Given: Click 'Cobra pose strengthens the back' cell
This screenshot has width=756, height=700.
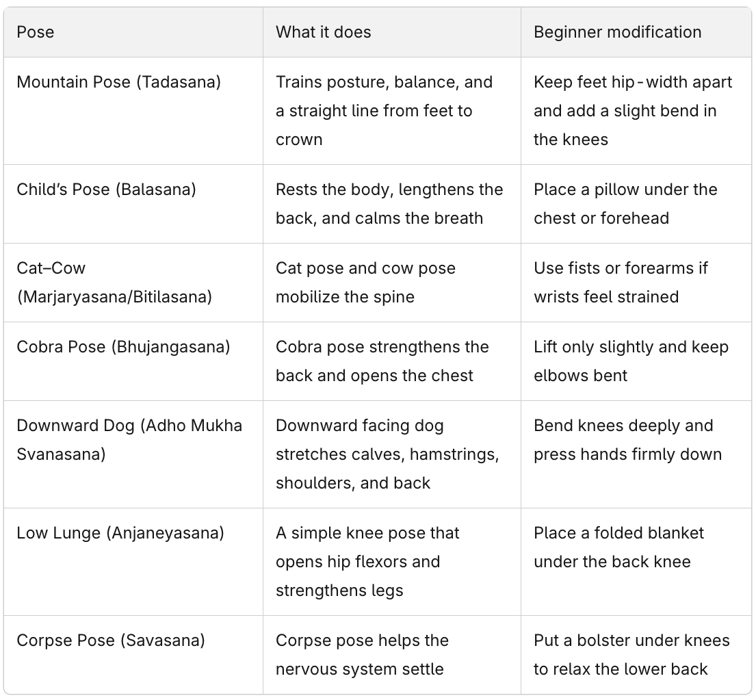Looking at the screenshot, I should 391,361.
